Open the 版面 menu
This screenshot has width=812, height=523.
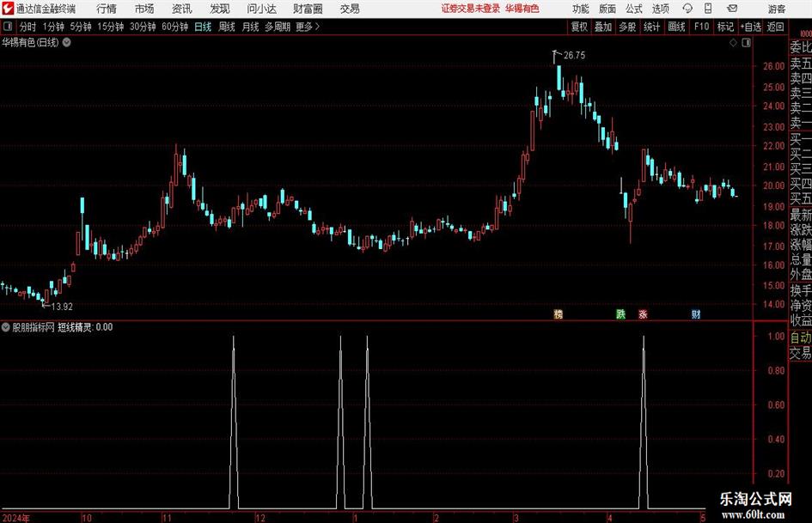click(607, 9)
